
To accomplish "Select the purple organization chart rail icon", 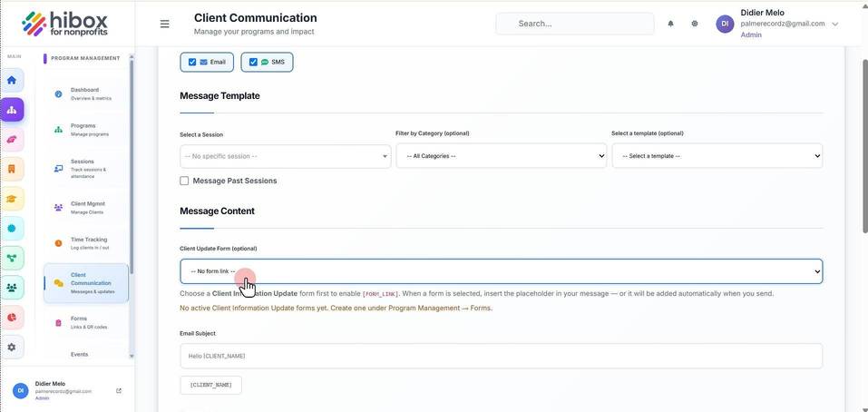I will tap(12, 110).
